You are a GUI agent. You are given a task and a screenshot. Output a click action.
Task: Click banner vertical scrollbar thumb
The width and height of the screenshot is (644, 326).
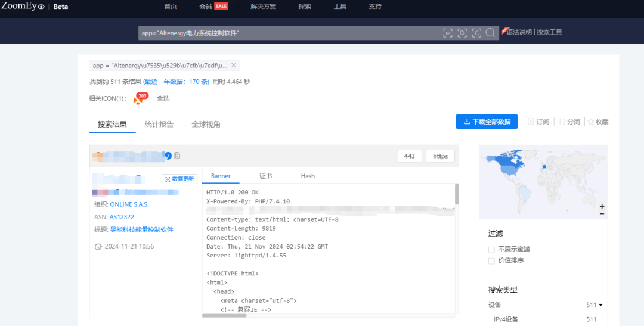[x=457, y=194]
